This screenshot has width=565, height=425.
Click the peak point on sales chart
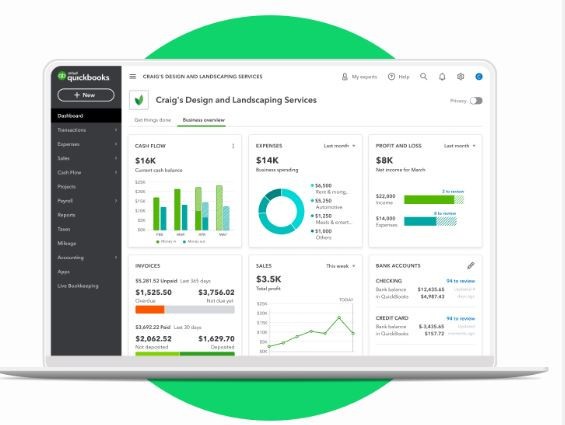coord(339,318)
